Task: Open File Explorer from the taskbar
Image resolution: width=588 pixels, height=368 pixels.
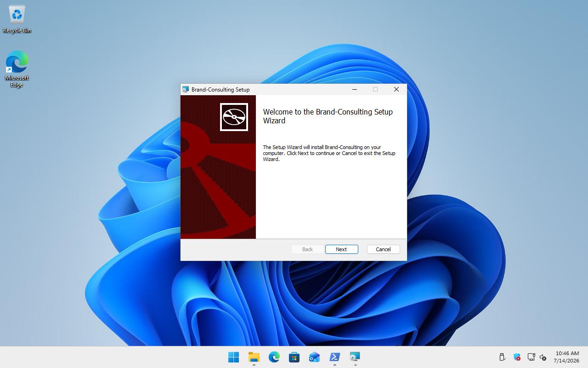Action: 254,357
